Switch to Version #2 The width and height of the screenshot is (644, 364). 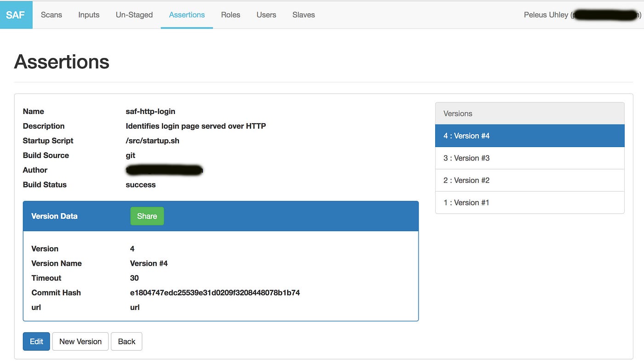click(x=466, y=180)
